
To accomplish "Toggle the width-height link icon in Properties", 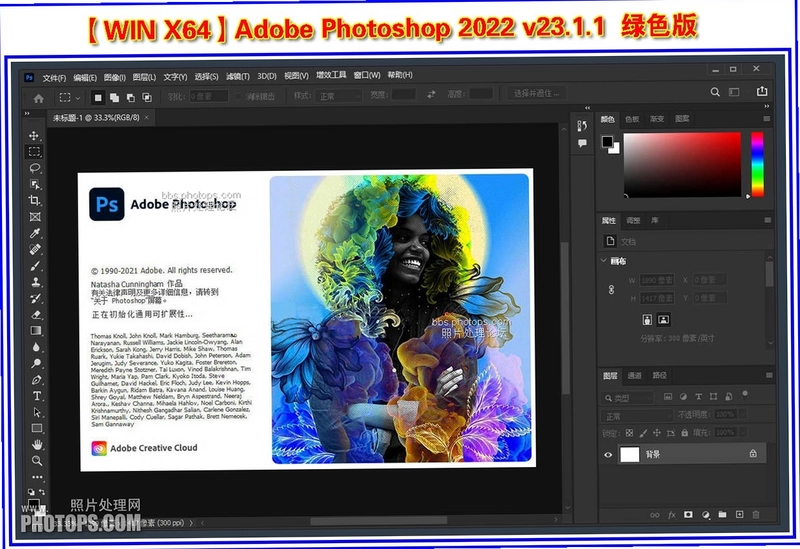I will click(611, 289).
